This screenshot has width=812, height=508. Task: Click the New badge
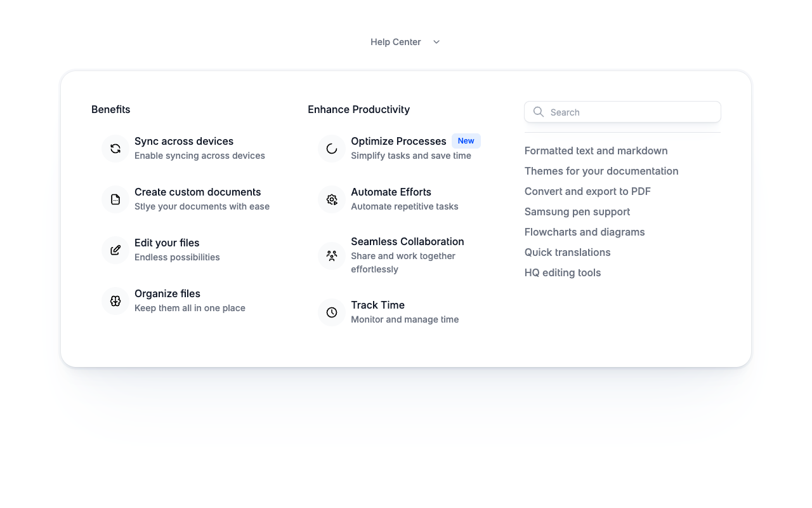click(x=466, y=141)
